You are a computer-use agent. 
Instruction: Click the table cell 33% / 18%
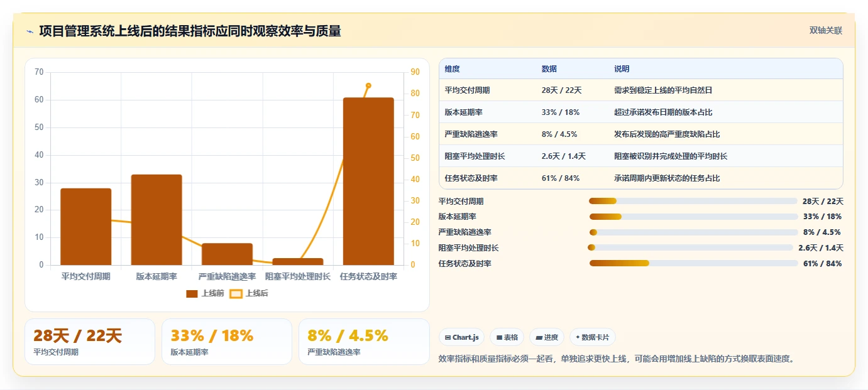(x=560, y=112)
